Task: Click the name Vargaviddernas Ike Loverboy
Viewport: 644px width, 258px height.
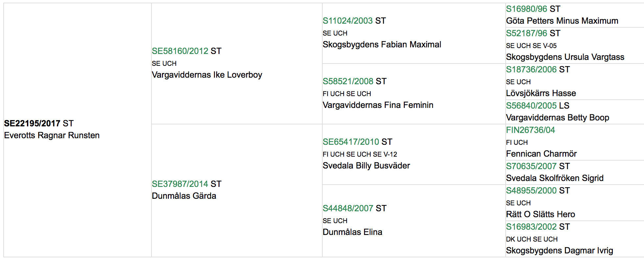Action: 207,75
